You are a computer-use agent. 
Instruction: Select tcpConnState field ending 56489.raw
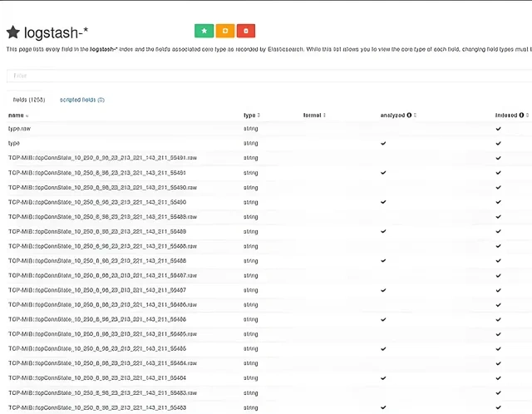coord(102,216)
